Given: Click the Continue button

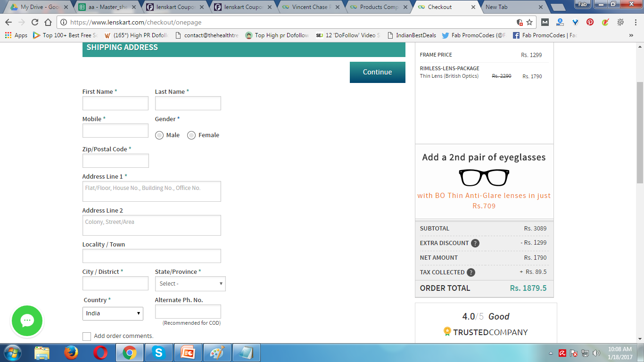Looking at the screenshot, I should [x=378, y=72].
